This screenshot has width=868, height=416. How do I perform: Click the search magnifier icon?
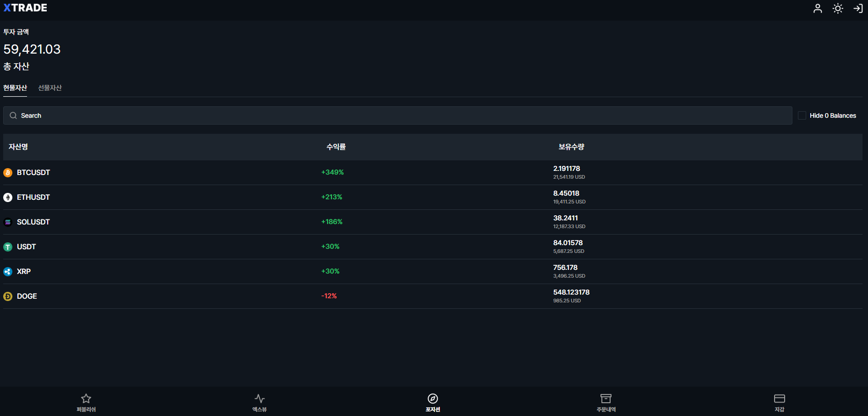tap(13, 115)
